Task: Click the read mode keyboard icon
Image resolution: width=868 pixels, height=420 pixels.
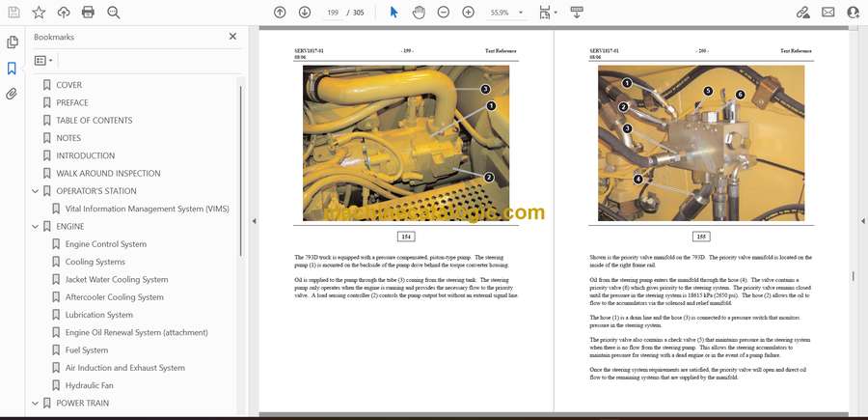Action: [x=577, y=13]
